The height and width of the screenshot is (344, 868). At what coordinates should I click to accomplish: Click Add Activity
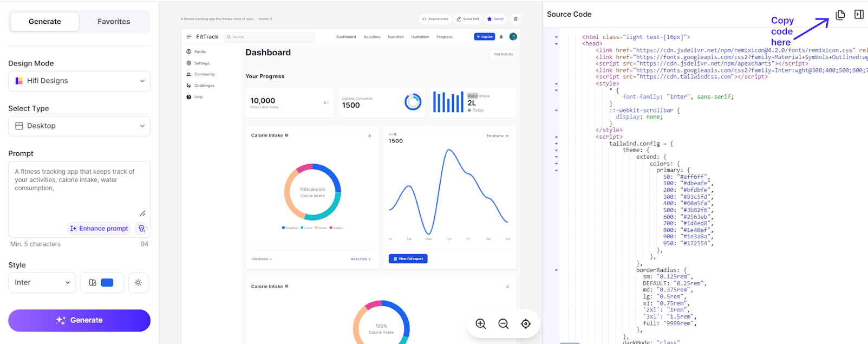tap(503, 54)
